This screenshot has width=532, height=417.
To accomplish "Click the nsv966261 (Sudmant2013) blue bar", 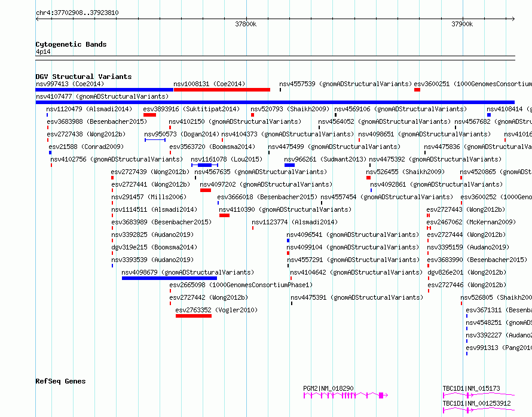I will [x=289, y=165].
